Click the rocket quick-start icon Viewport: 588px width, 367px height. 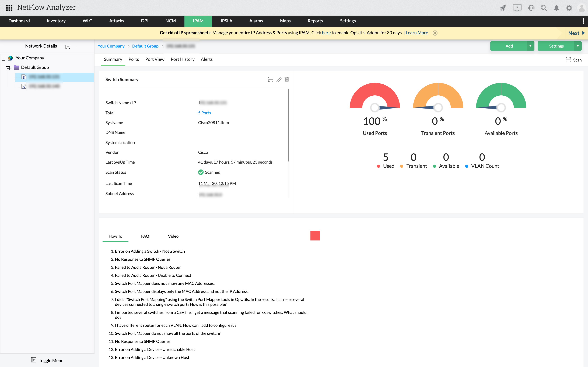point(503,8)
